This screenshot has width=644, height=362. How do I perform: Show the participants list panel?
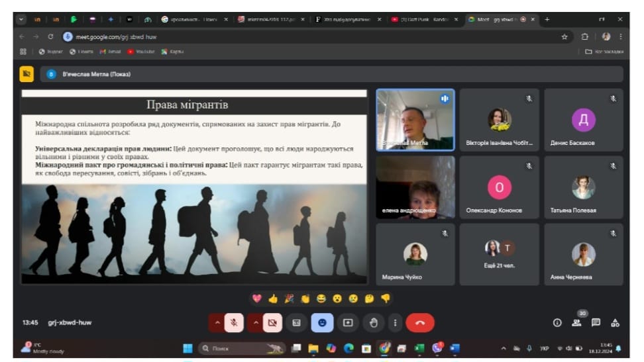pos(576,323)
